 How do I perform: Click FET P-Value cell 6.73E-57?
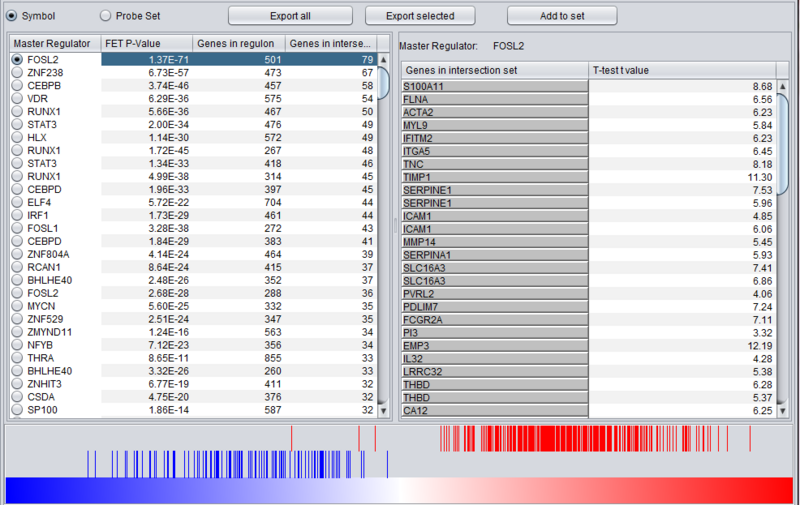147,72
